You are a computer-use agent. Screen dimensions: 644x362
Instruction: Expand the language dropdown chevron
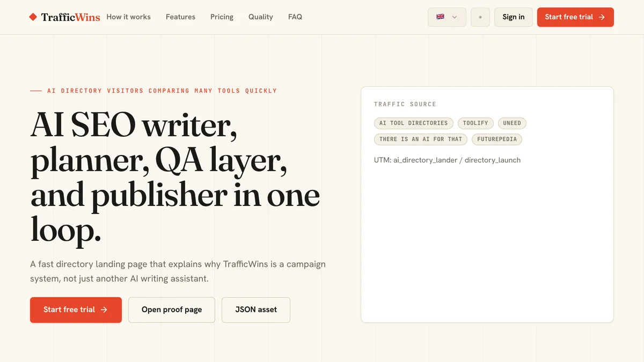[455, 17]
